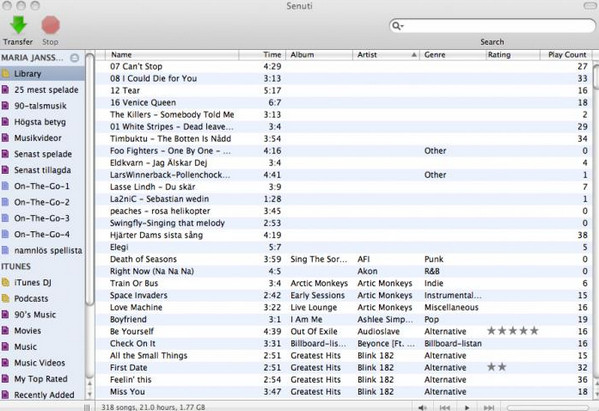
Task: Click sidebar scrollbar down arrow
Action: [90, 394]
